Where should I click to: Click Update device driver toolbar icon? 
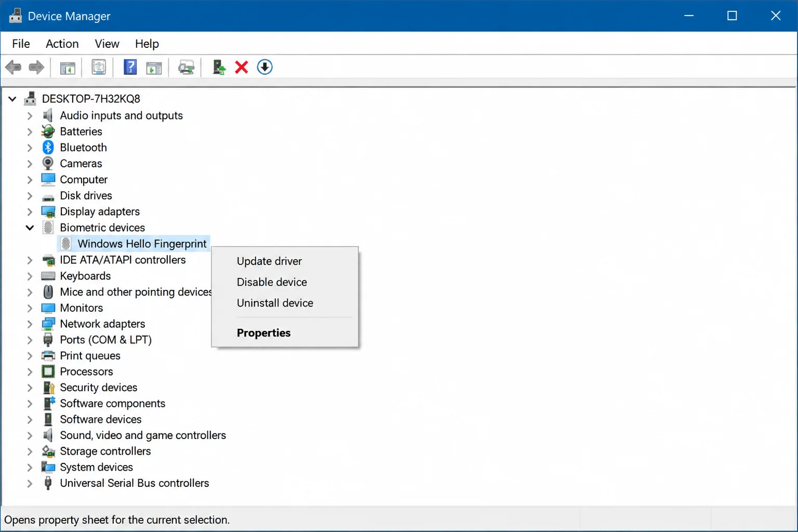click(x=219, y=67)
